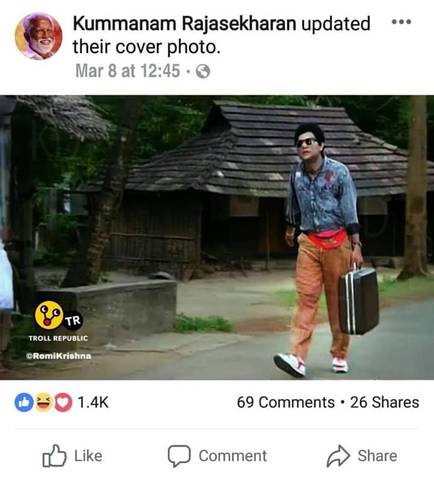Image resolution: width=434 pixels, height=480 pixels.
Task: Click the Troll Republic emoji logo
Action: (x=49, y=315)
